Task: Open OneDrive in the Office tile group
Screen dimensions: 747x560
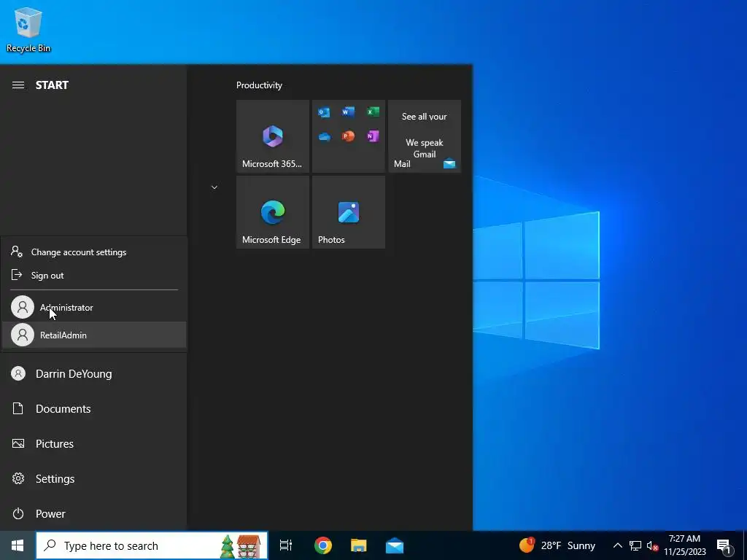Action: (x=324, y=137)
